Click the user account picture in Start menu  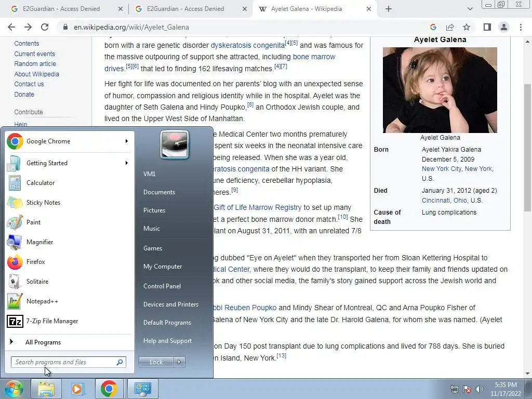(x=175, y=144)
